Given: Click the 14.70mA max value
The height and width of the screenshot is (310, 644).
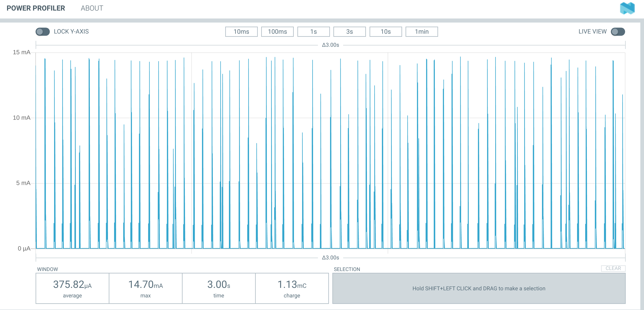Looking at the screenshot, I should pos(146,285).
